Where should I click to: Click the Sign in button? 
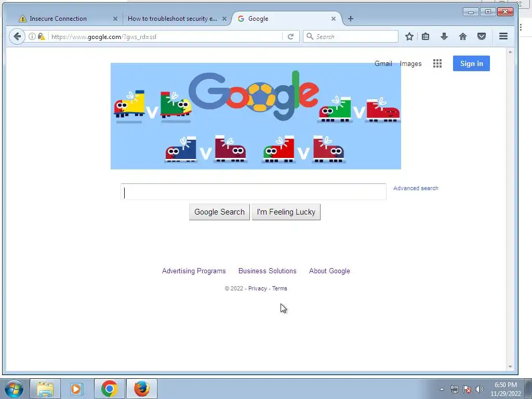pyautogui.click(x=471, y=63)
